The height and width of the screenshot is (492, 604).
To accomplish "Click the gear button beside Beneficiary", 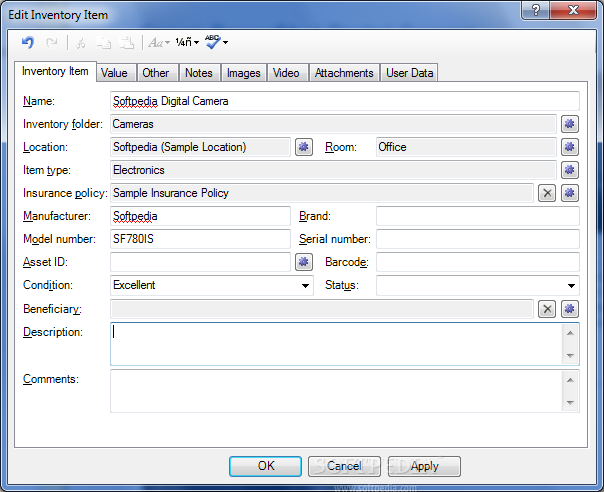I will [x=569, y=309].
